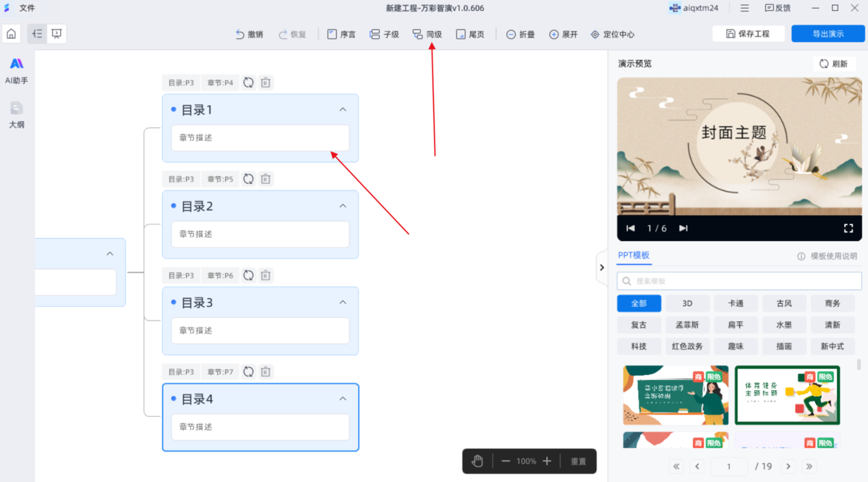This screenshot has height=482, width=868.
Task: Go to next slide in preview player
Action: click(x=683, y=228)
